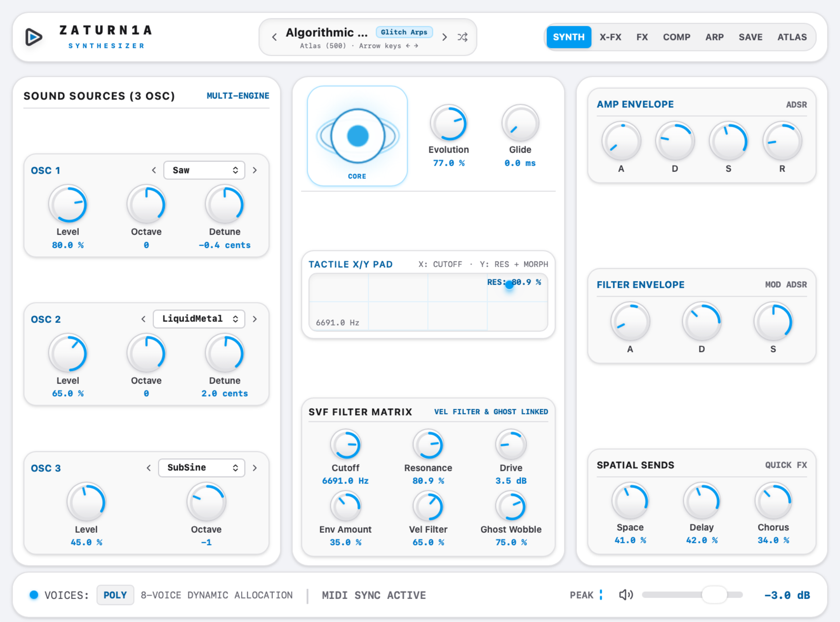Screen dimensions: 840x622
Task: Go to the next preset arrow
Action: (x=445, y=37)
